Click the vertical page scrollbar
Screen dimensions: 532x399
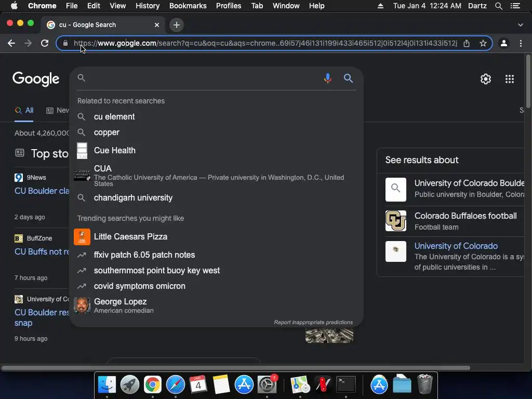click(x=528, y=82)
